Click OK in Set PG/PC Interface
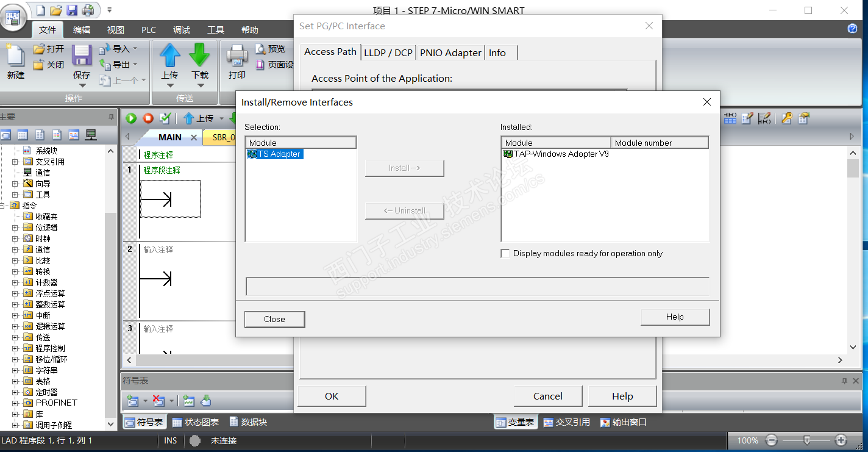This screenshot has width=868, height=452. (332, 396)
